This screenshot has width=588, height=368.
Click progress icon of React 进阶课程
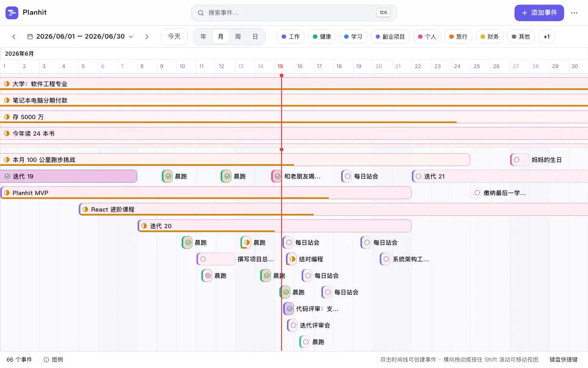85,209
